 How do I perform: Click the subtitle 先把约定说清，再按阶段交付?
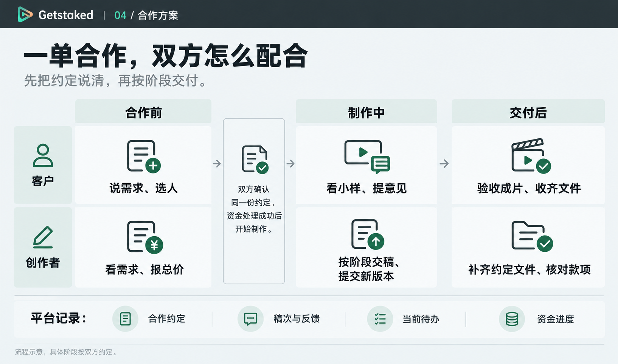115,81
